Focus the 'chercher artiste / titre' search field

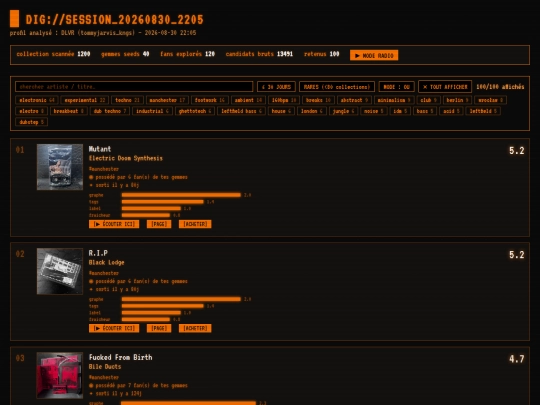click(x=134, y=87)
